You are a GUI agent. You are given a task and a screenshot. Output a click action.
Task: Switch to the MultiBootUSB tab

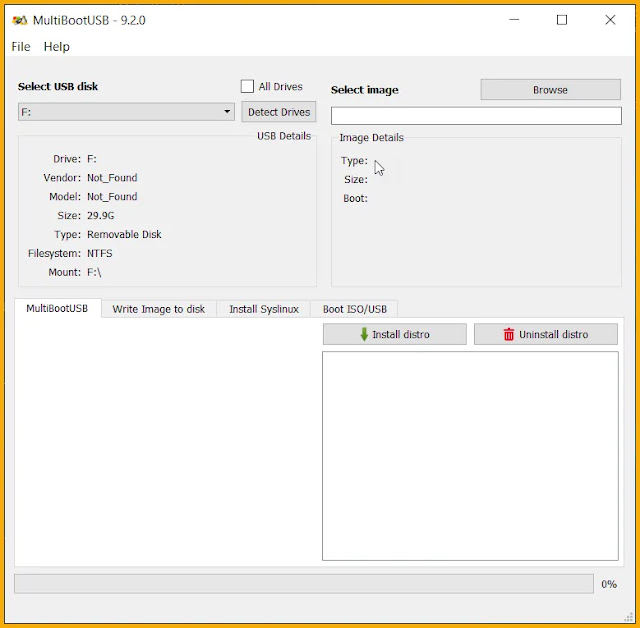57,308
